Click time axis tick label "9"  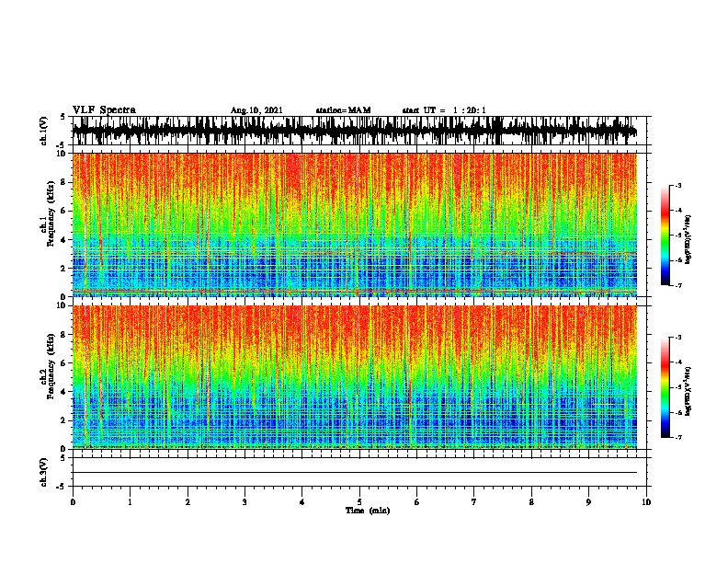click(x=588, y=502)
